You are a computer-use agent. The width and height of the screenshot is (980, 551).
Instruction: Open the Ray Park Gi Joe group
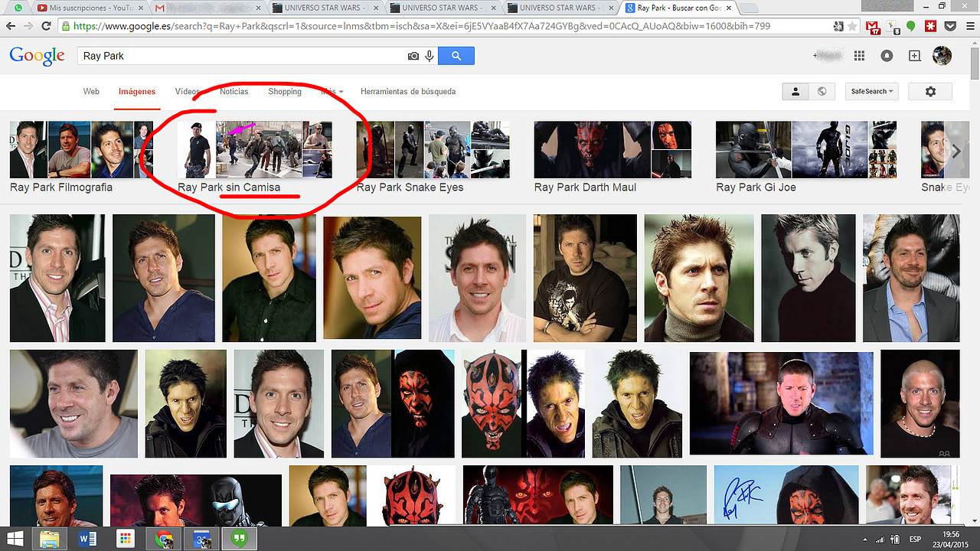click(806, 157)
